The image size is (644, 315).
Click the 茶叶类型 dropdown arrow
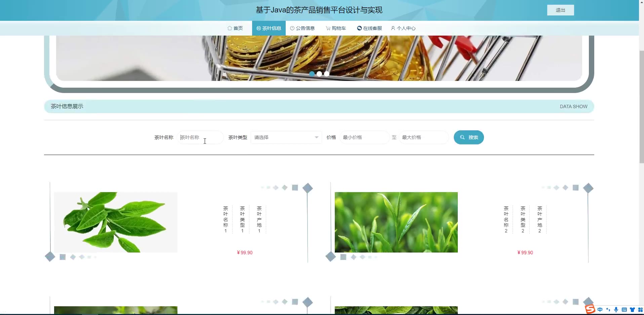click(x=316, y=137)
